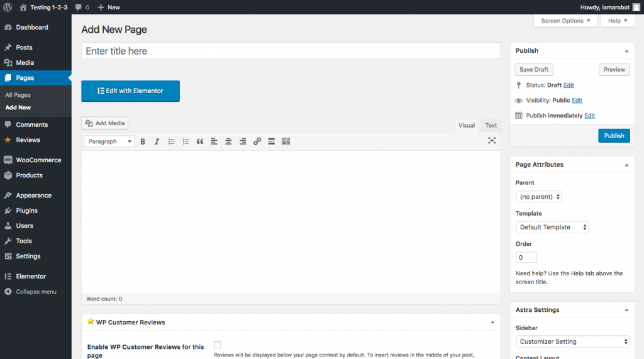Open the Parent page dropdown

(538, 197)
